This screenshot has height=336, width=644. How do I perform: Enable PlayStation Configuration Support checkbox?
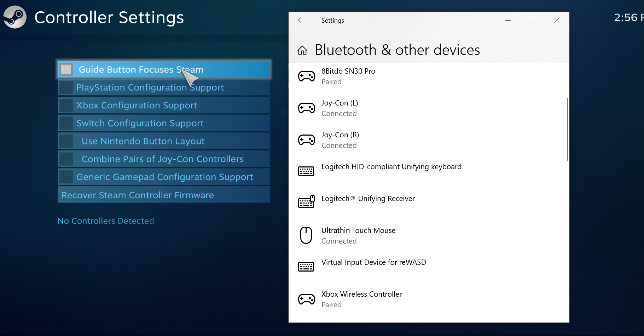(66, 87)
